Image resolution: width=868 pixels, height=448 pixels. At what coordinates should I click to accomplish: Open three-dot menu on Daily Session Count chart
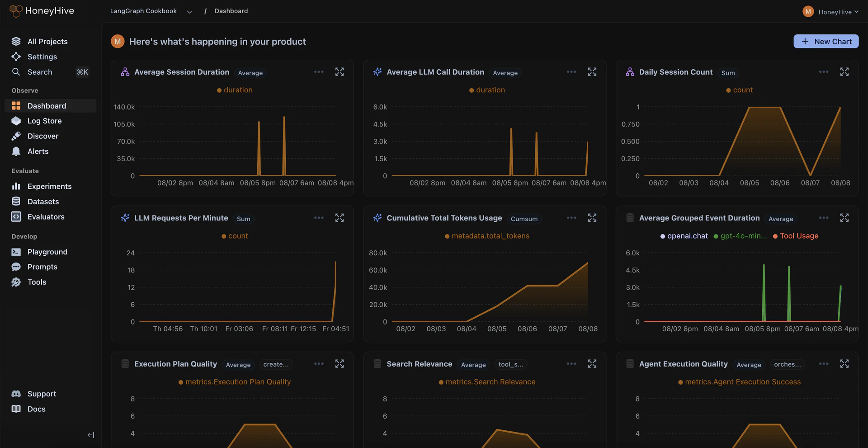point(824,71)
